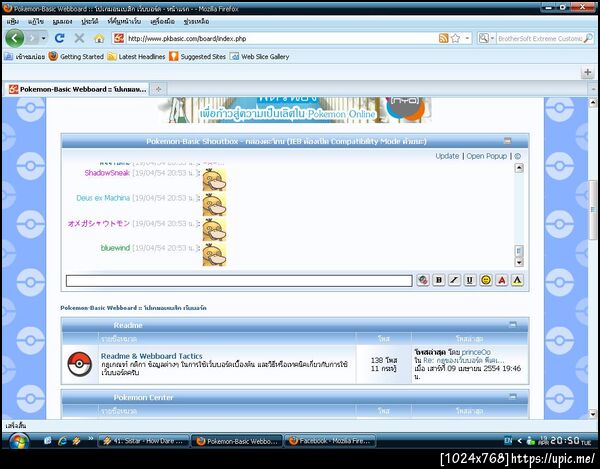Click the ShadowSneak username
The width and height of the screenshot is (600, 469).
[107, 173]
